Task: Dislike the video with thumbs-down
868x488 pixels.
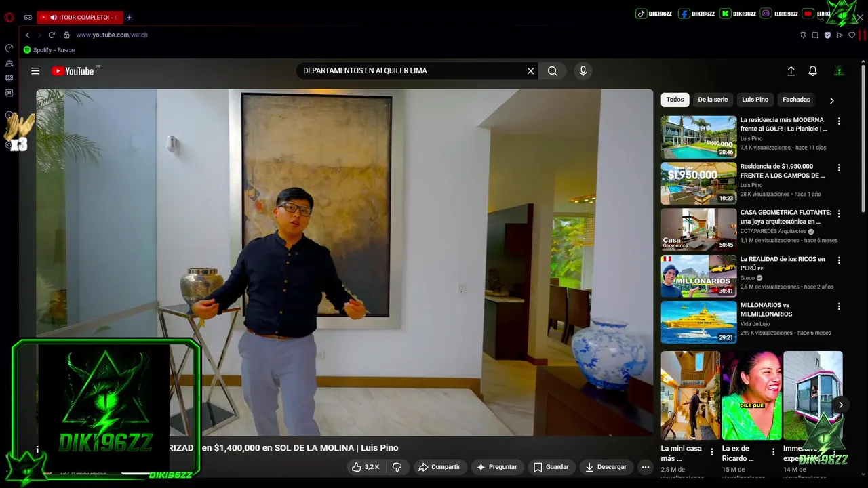Action: pyautogui.click(x=397, y=467)
